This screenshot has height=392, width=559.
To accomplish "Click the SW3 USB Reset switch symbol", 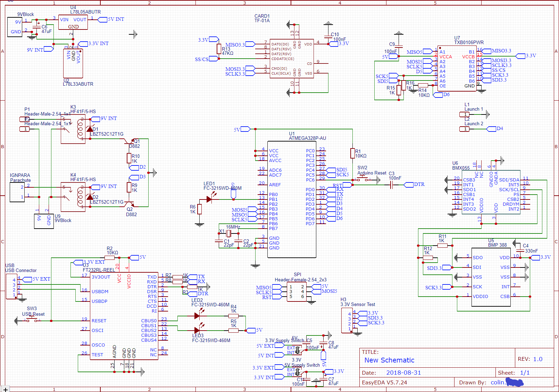I will point(32,320).
